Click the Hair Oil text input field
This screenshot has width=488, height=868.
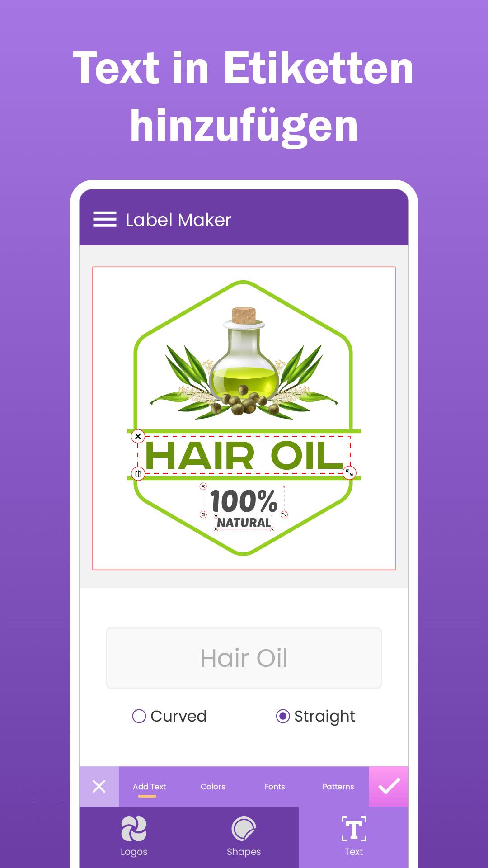click(244, 658)
